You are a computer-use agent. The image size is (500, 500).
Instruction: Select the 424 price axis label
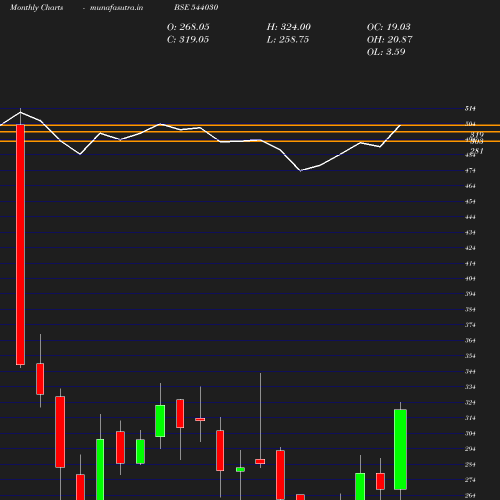pyautogui.click(x=470, y=248)
